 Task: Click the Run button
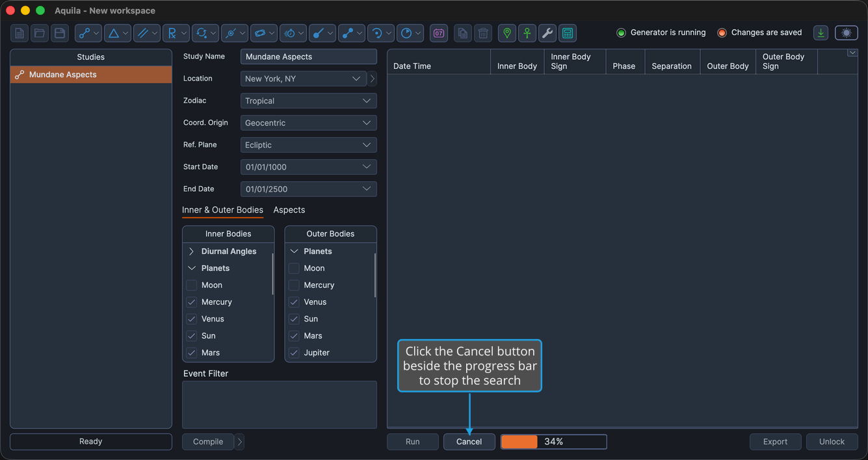pos(413,442)
